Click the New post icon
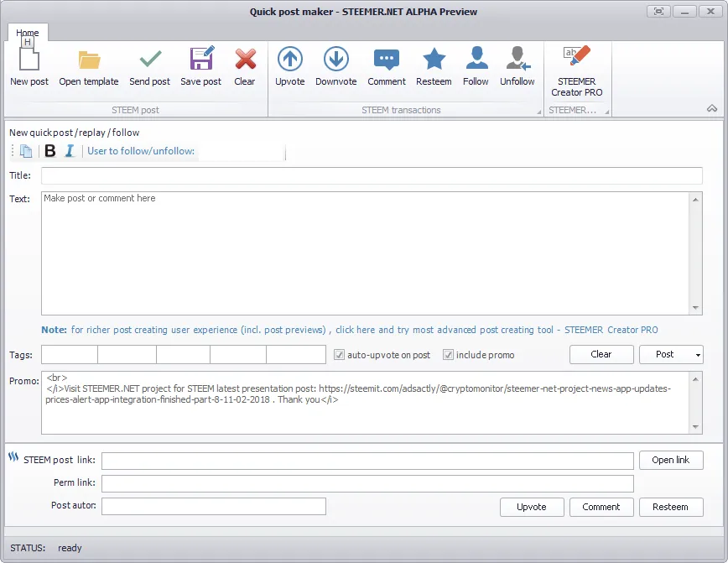 coord(29,59)
